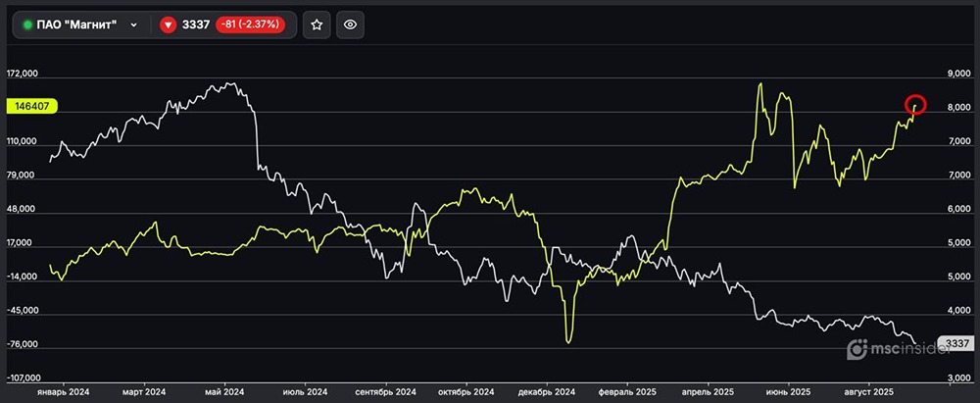Image resolution: width=980 pixels, height=403 pixels.
Task: Select январь 2024 on the time axis
Action: coord(63,390)
